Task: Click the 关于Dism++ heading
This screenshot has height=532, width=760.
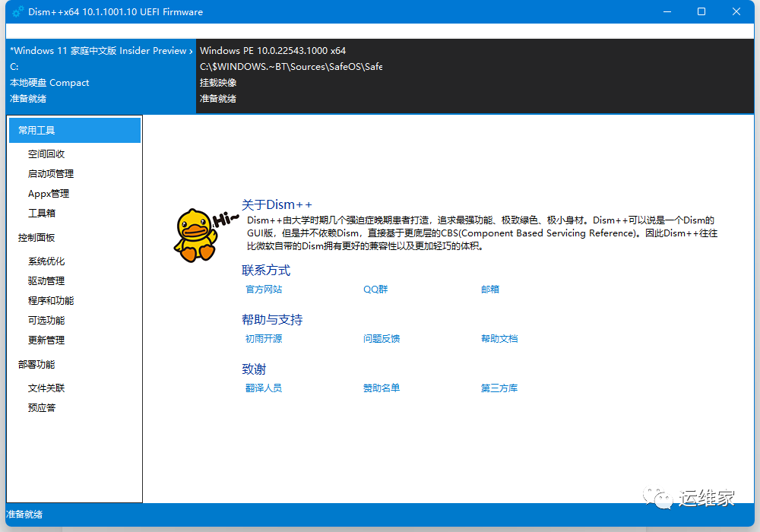Action: pos(277,204)
